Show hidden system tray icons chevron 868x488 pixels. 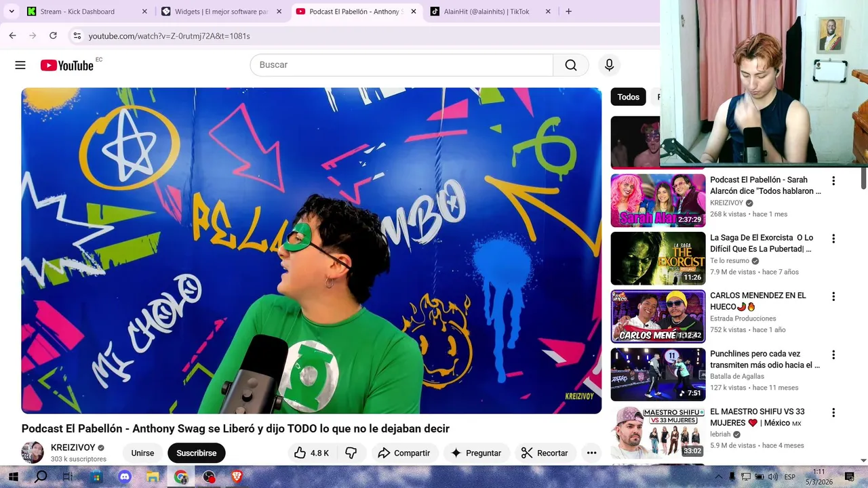719,477
